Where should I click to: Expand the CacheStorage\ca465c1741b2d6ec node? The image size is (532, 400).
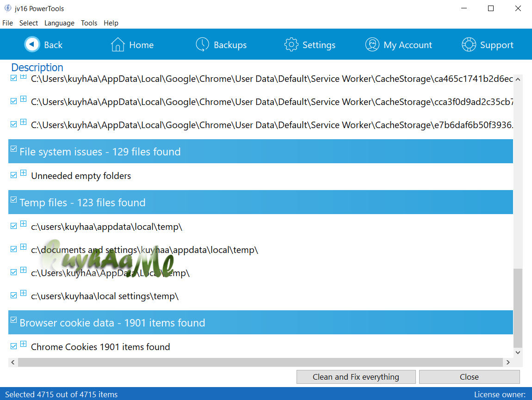click(x=24, y=76)
